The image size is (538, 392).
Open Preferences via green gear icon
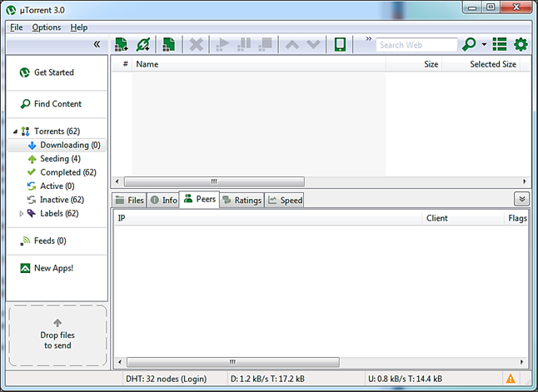click(521, 45)
